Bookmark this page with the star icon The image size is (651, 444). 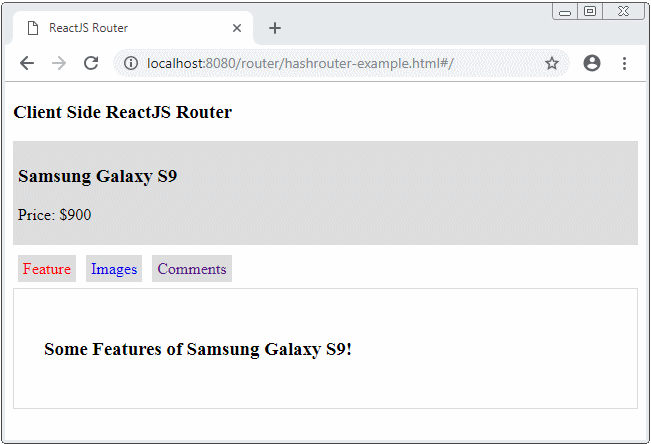coord(552,64)
